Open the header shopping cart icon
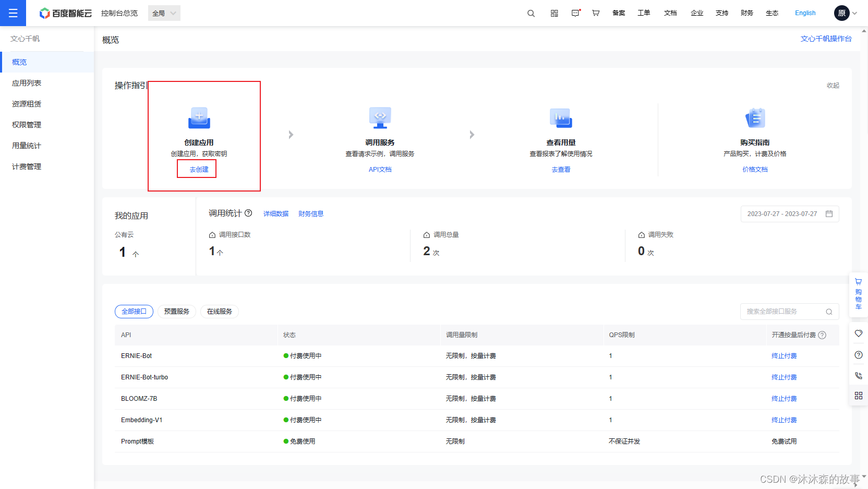The image size is (868, 489). point(596,13)
